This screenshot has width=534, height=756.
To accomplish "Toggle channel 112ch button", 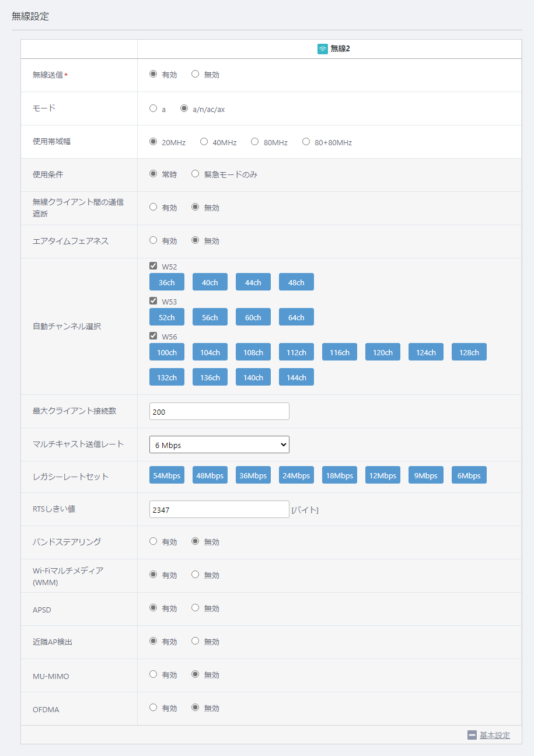I will pyautogui.click(x=296, y=352).
